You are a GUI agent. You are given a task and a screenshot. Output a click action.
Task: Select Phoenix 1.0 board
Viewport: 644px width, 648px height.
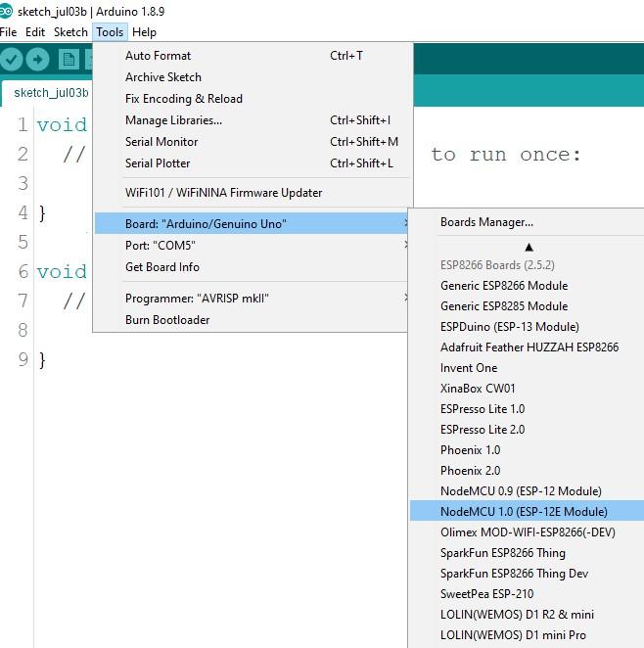(x=527, y=450)
